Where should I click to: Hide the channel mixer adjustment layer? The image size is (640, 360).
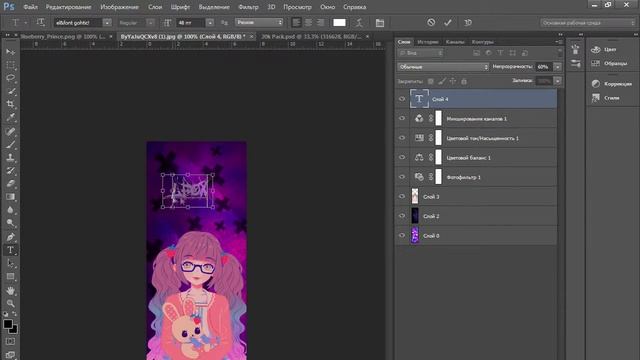point(402,118)
